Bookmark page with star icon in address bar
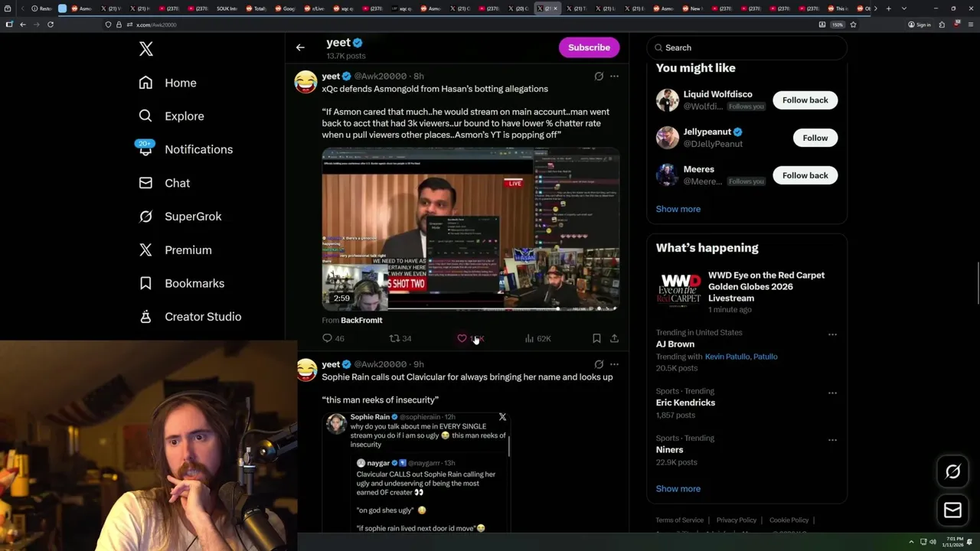 [x=853, y=24]
